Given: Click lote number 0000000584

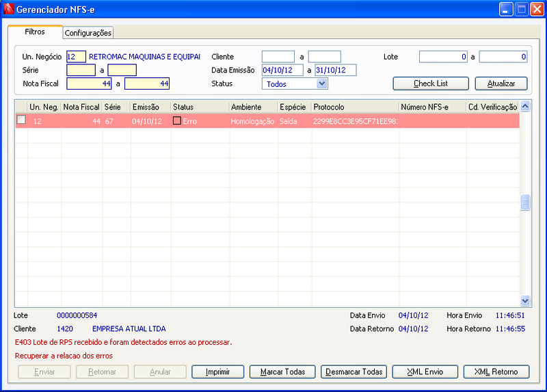Looking at the screenshot, I should [x=77, y=315].
